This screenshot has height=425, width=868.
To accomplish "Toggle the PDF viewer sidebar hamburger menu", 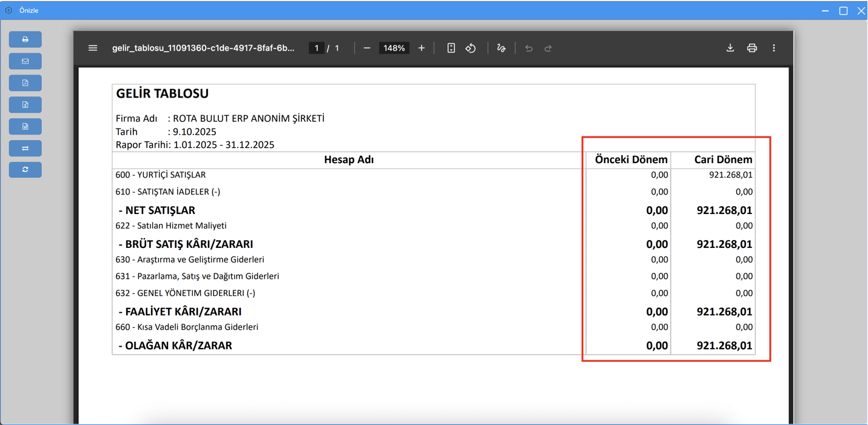I will pos(93,48).
